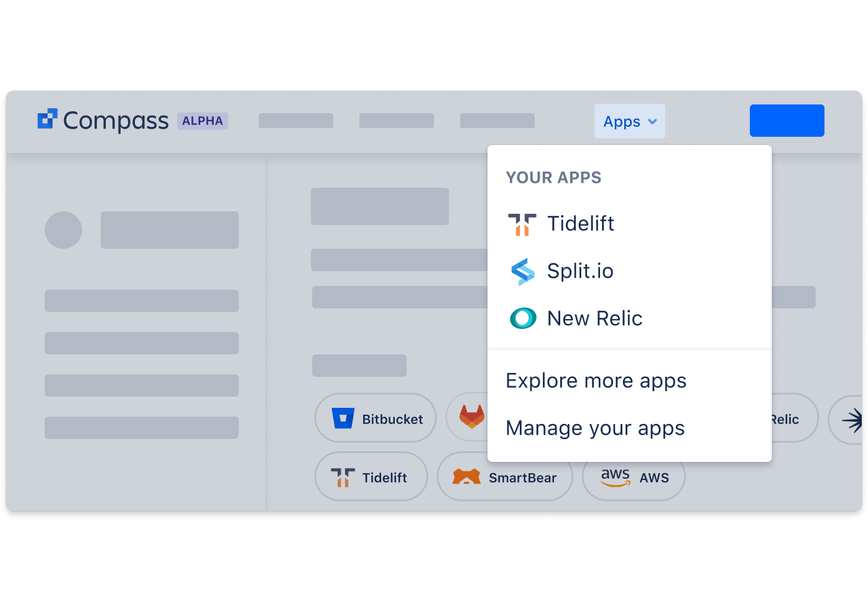The width and height of the screenshot is (868, 613).
Task: Open the Apps dropdown menu
Action: pyautogui.click(x=630, y=121)
